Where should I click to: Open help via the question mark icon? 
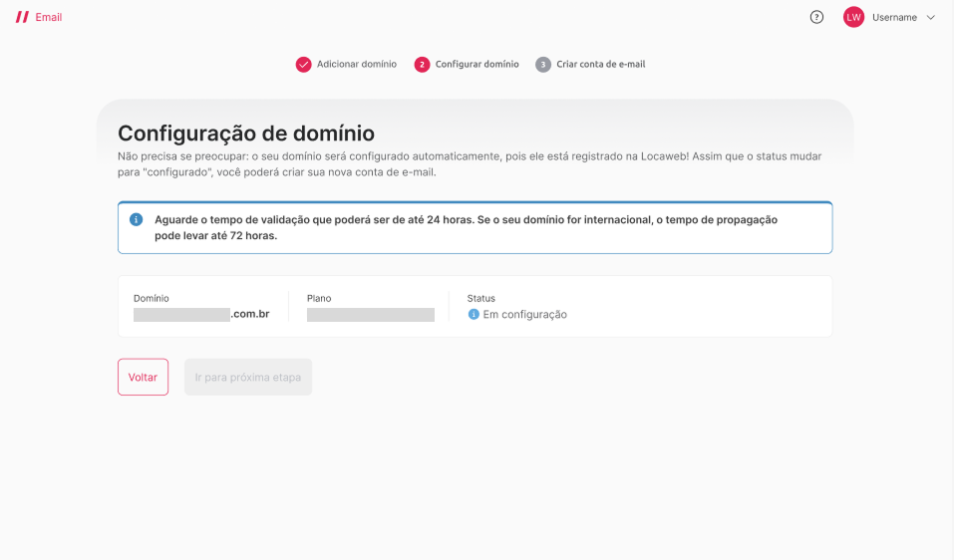pyautogui.click(x=816, y=17)
